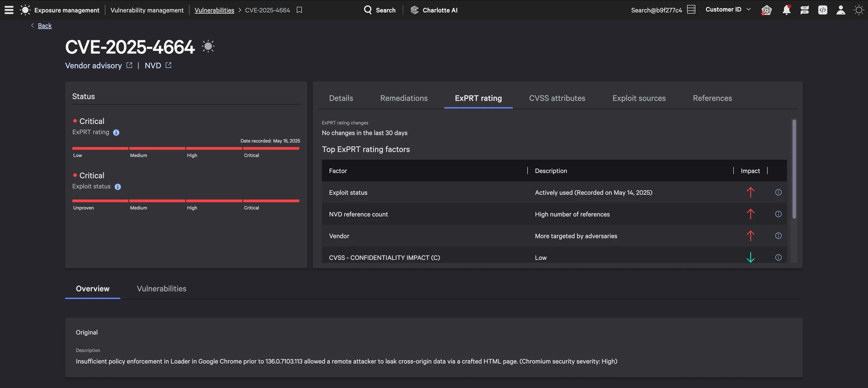Open the References tab
The height and width of the screenshot is (388, 868).
point(712,98)
